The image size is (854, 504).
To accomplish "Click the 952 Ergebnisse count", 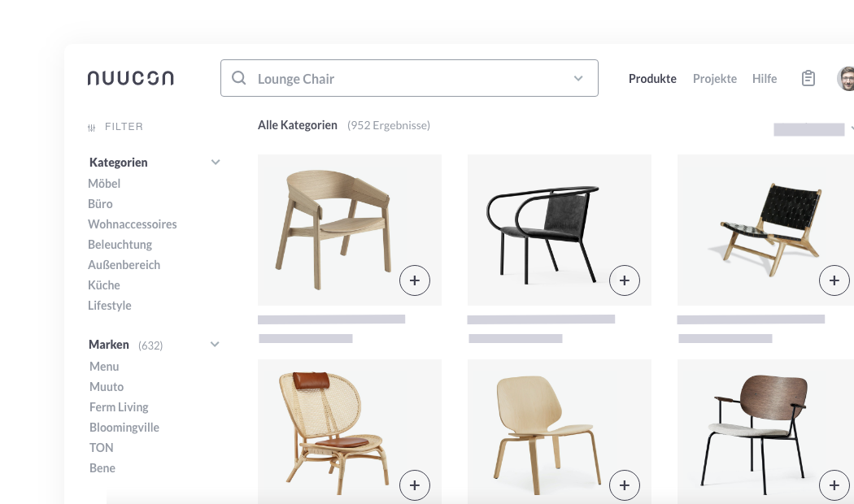I will click(389, 125).
